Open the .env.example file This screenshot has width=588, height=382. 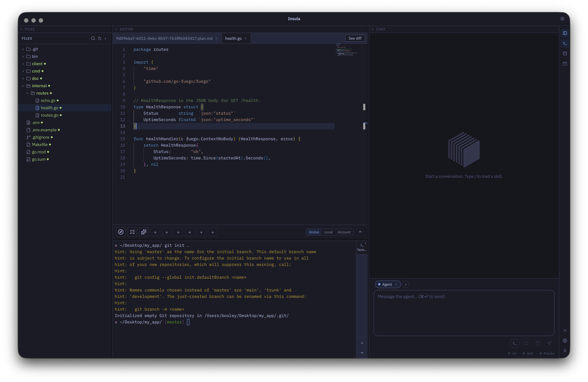coord(65,130)
